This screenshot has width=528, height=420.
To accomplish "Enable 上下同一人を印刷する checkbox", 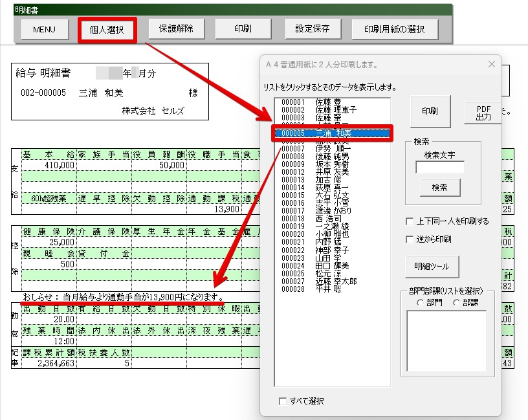I will pos(410,221).
